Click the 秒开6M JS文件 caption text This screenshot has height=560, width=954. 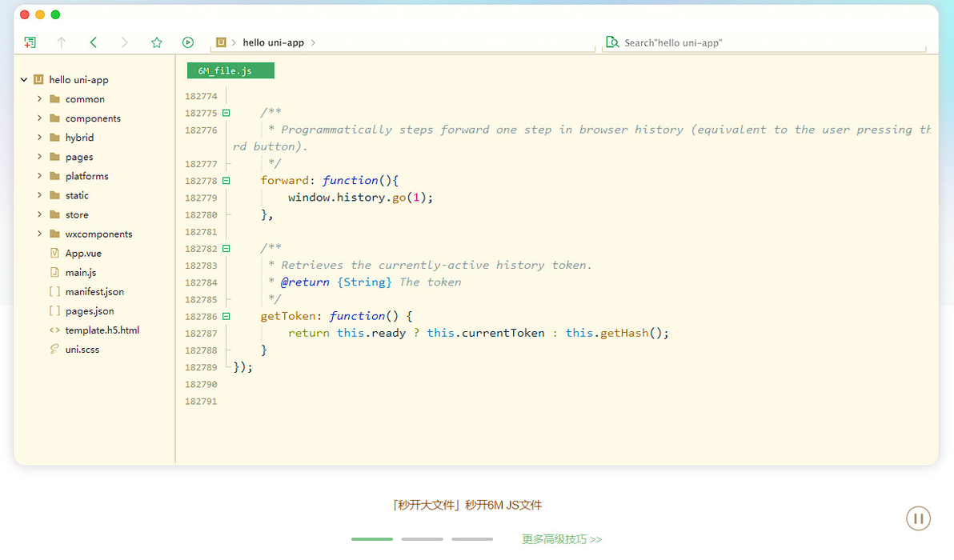click(503, 506)
